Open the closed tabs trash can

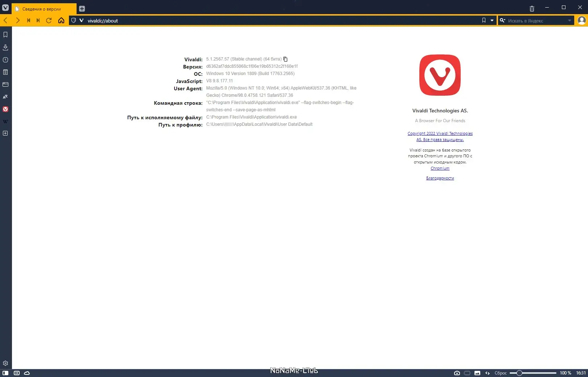[532, 9]
